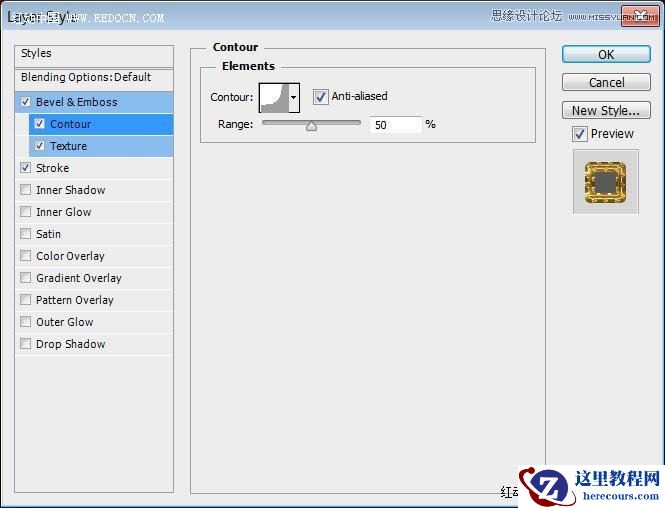Screen dimensions: 665x508
Task: Open the Pattern Overlay settings label
Action: coord(75,301)
